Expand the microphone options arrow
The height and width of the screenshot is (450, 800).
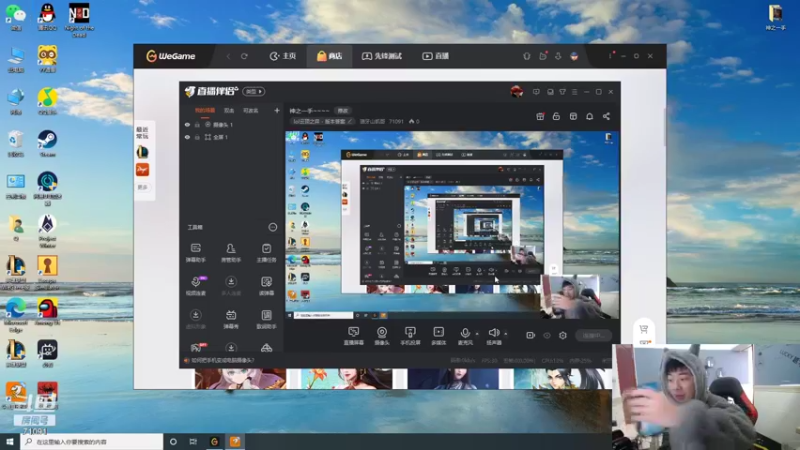point(477,334)
